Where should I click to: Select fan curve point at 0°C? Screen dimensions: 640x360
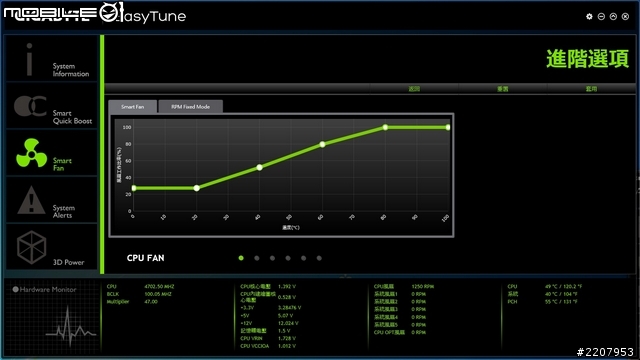coord(134,188)
